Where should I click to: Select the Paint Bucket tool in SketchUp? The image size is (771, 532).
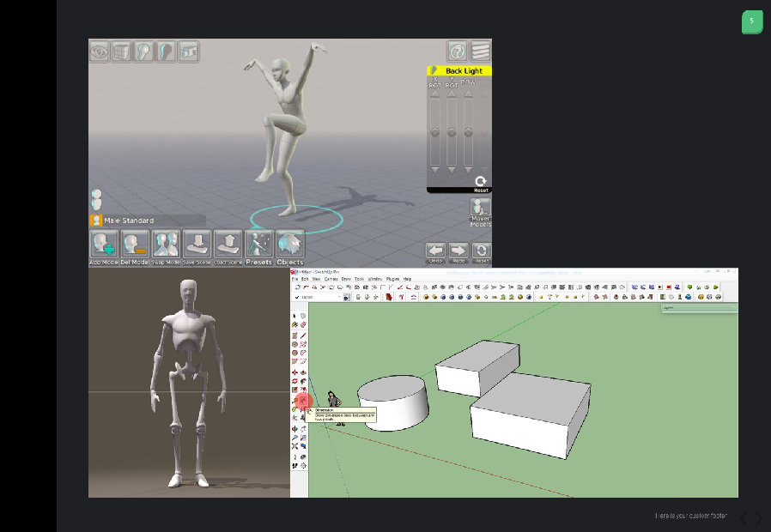coord(294,324)
